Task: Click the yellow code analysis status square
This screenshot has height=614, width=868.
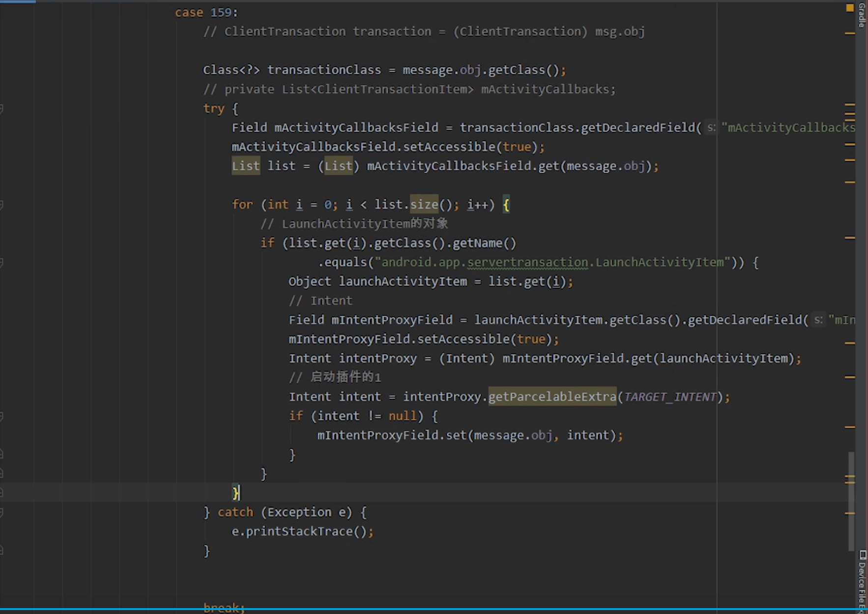Action: [850, 8]
